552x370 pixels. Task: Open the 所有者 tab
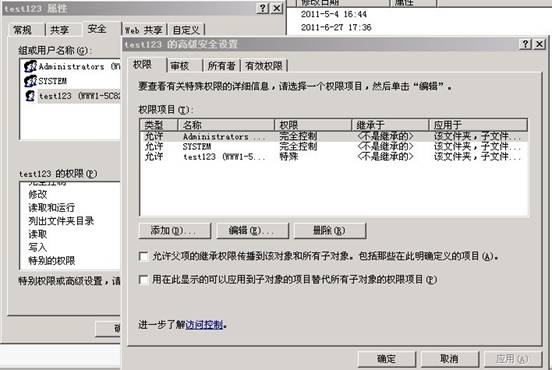221,66
